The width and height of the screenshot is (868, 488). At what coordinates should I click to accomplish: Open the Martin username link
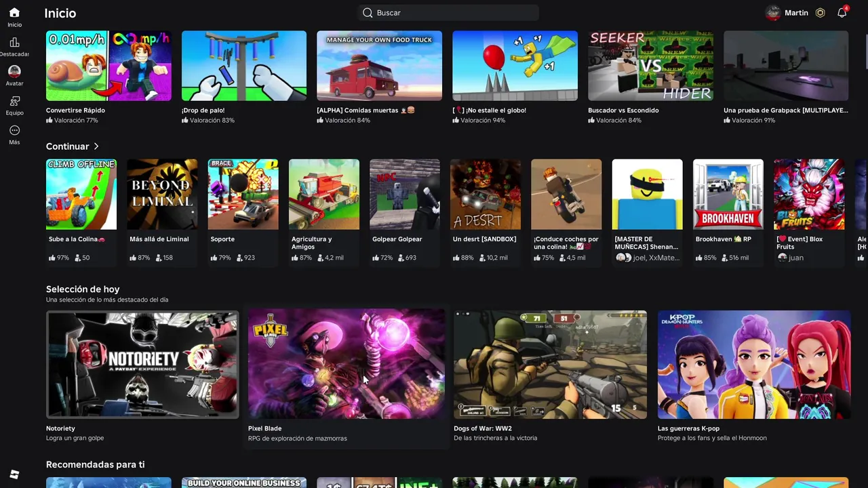point(796,13)
